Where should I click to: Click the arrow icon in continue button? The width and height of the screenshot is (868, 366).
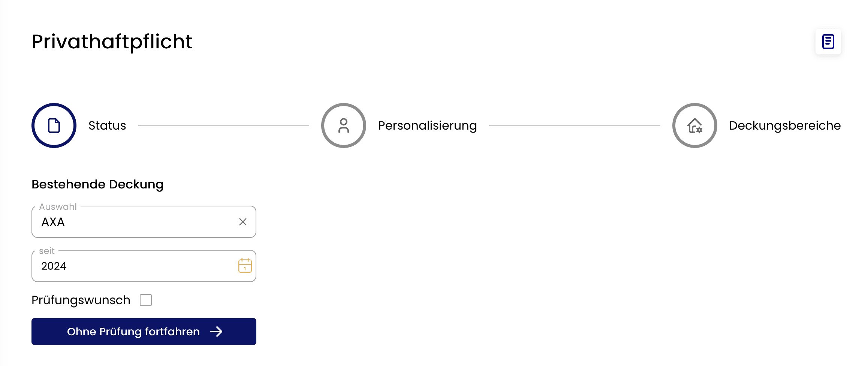tap(216, 332)
